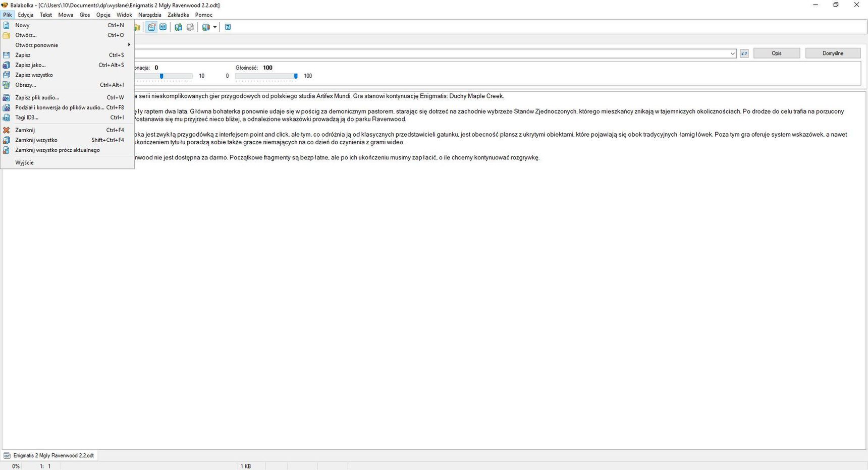Choose Zapisz plik audio... menu item

coord(67,97)
